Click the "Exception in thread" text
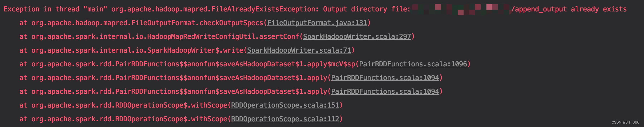Image resolution: width=644 pixels, height=127 pixels. point(41,9)
